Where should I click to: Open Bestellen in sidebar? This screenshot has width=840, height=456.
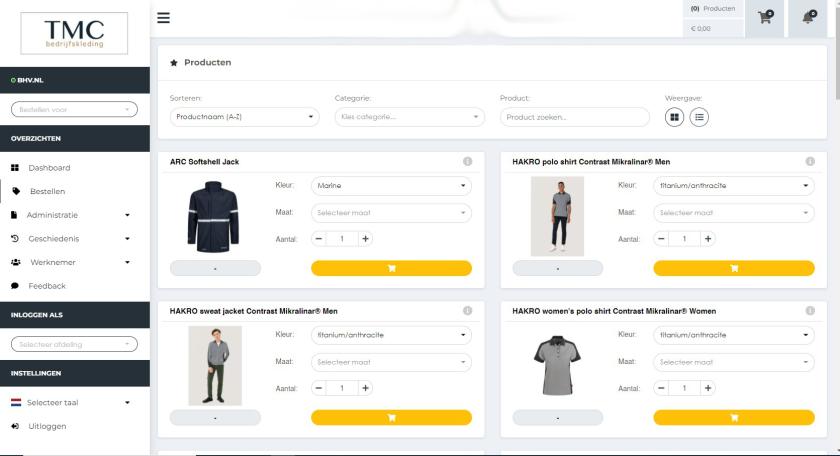tap(75, 191)
